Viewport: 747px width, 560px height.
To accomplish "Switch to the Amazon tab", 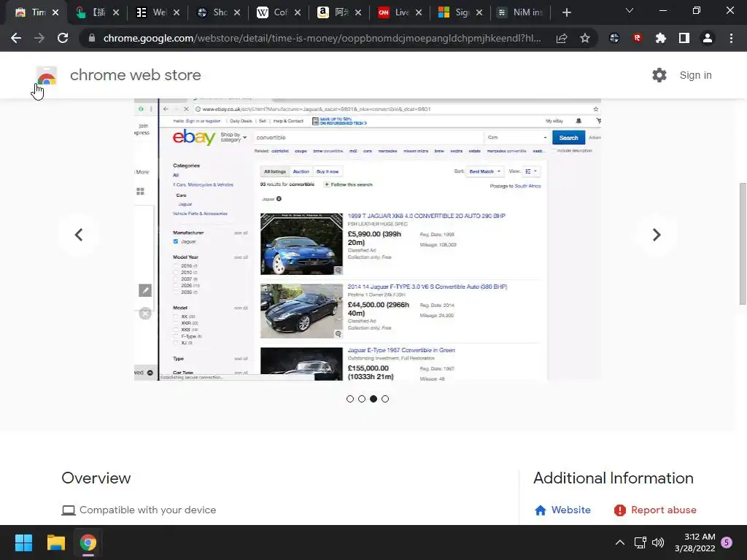I will (x=338, y=12).
